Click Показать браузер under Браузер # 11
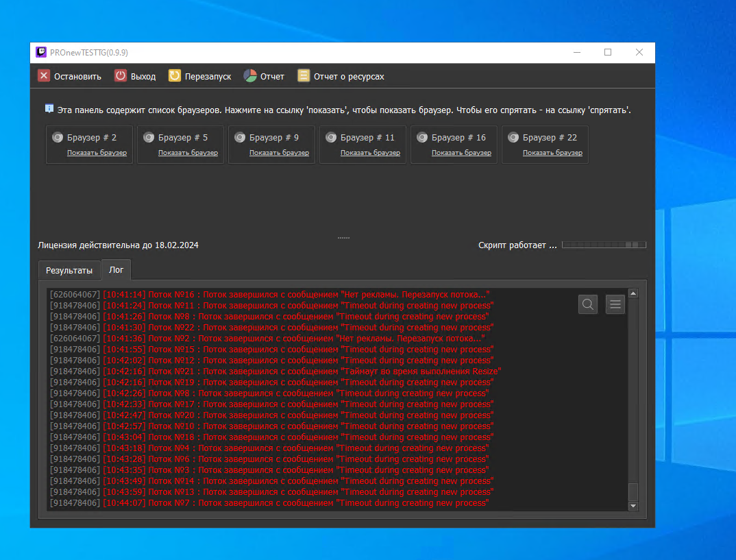This screenshot has width=736, height=560. tap(370, 153)
